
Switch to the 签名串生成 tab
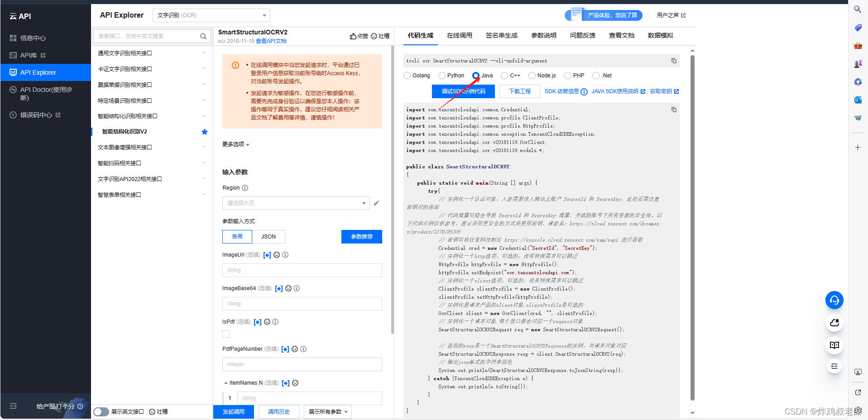click(x=502, y=35)
